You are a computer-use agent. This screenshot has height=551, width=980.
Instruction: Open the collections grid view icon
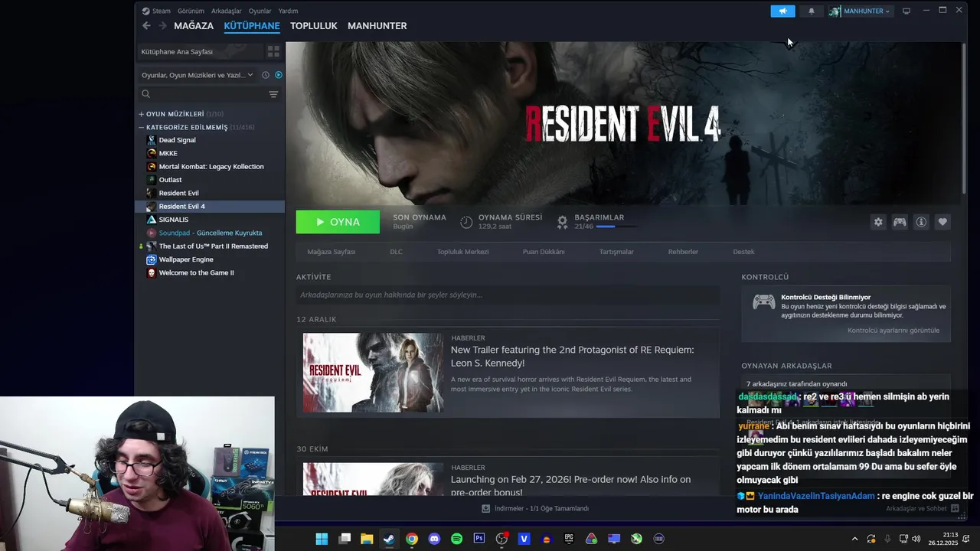pos(273,52)
